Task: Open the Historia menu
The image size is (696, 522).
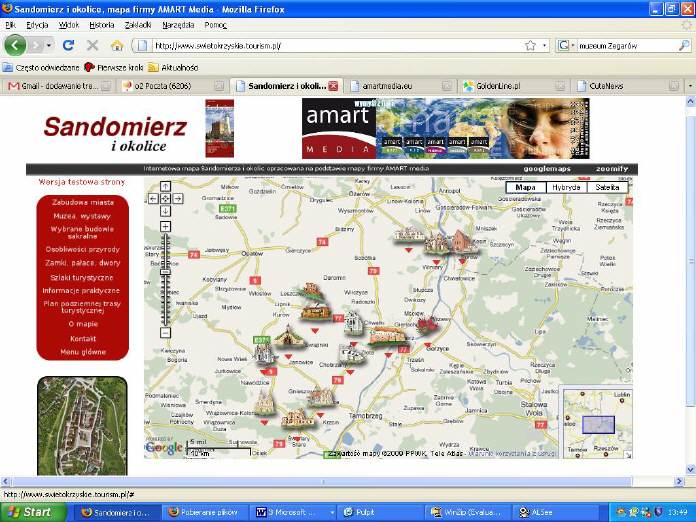Action: [102, 25]
